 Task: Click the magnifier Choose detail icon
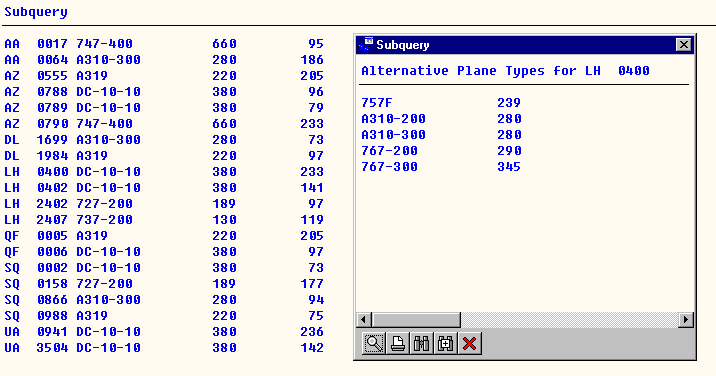(x=374, y=344)
